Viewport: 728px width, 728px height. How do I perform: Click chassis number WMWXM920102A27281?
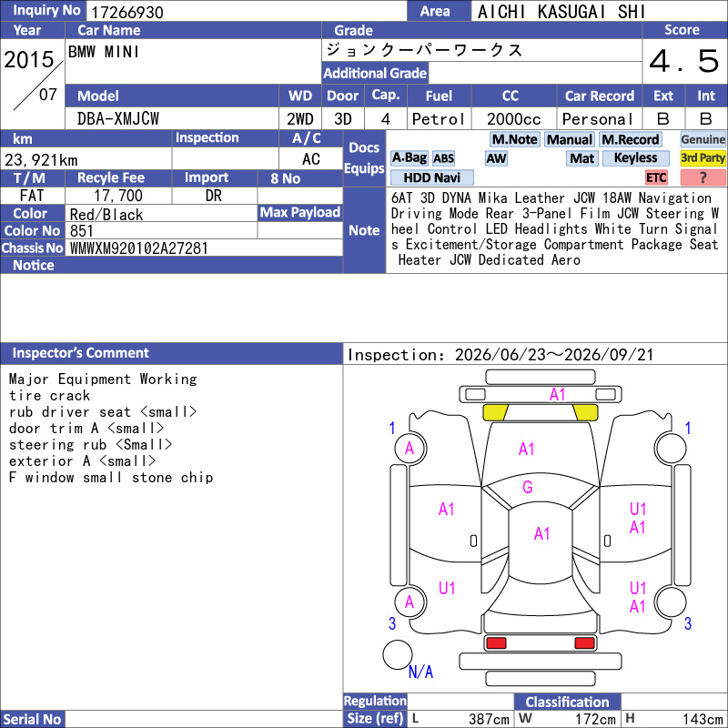coord(138,248)
